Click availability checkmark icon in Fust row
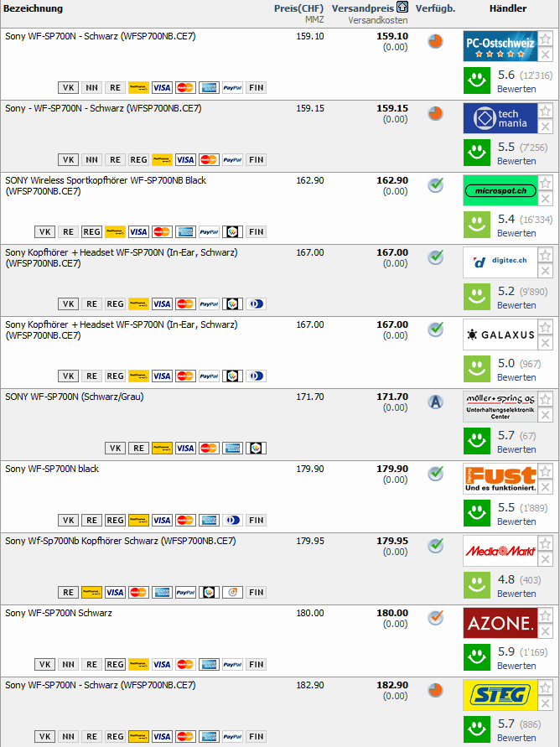 (435, 474)
